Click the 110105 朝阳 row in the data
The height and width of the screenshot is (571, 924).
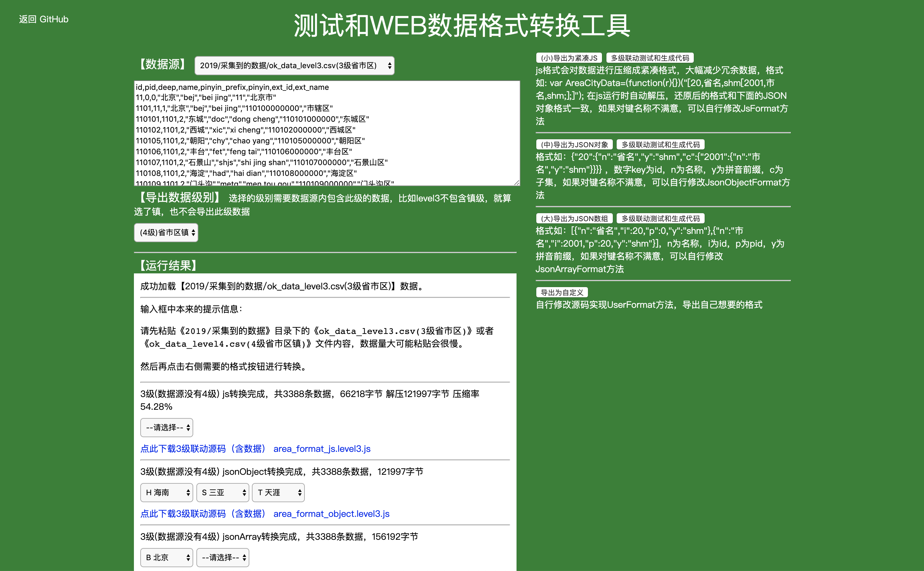[250, 141]
